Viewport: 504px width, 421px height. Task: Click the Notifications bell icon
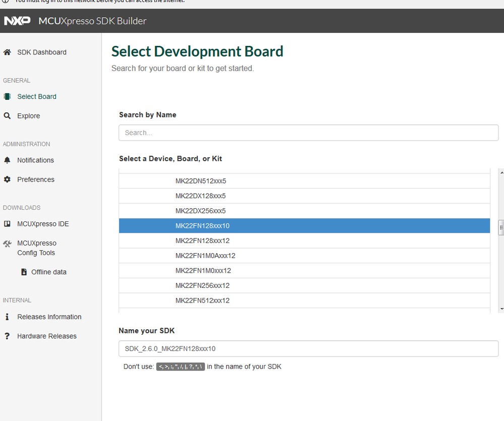click(7, 160)
